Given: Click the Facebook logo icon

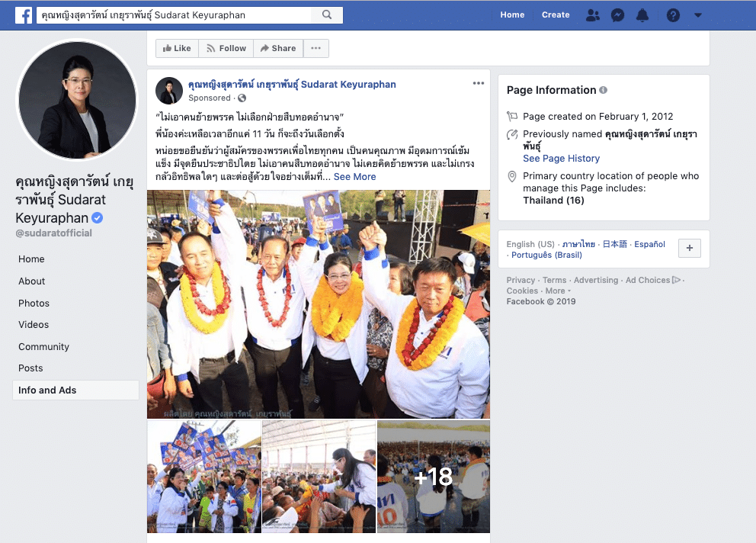Looking at the screenshot, I should pyautogui.click(x=24, y=15).
